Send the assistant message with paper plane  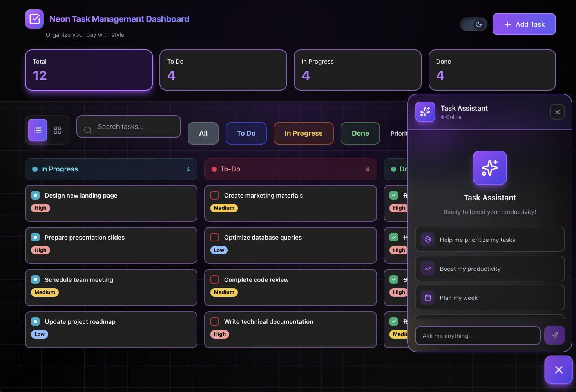[x=554, y=335]
